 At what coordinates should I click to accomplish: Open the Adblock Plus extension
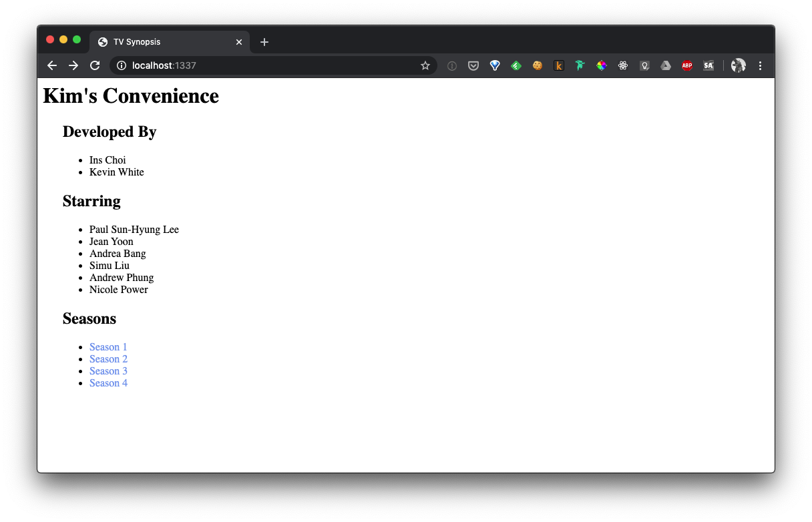[x=687, y=65]
